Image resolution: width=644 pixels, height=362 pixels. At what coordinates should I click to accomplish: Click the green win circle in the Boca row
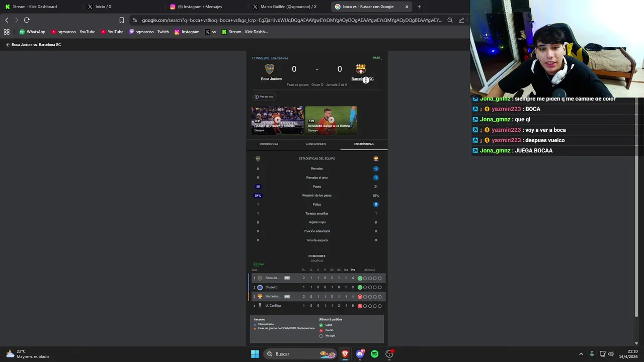[x=360, y=278]
